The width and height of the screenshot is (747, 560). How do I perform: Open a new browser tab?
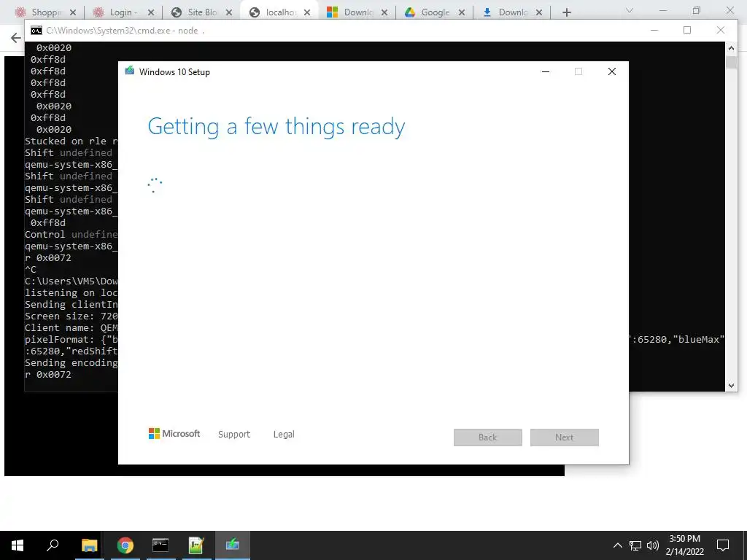tap(566, 12)
